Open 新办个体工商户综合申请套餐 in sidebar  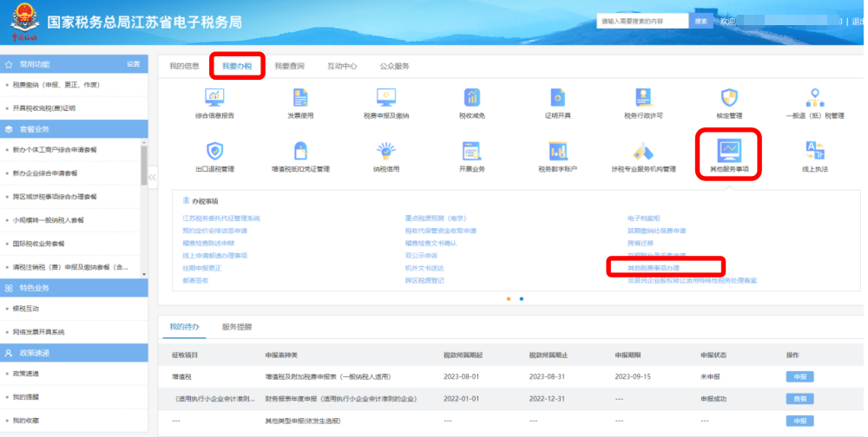pyautogui.click(x=54, y=150)
